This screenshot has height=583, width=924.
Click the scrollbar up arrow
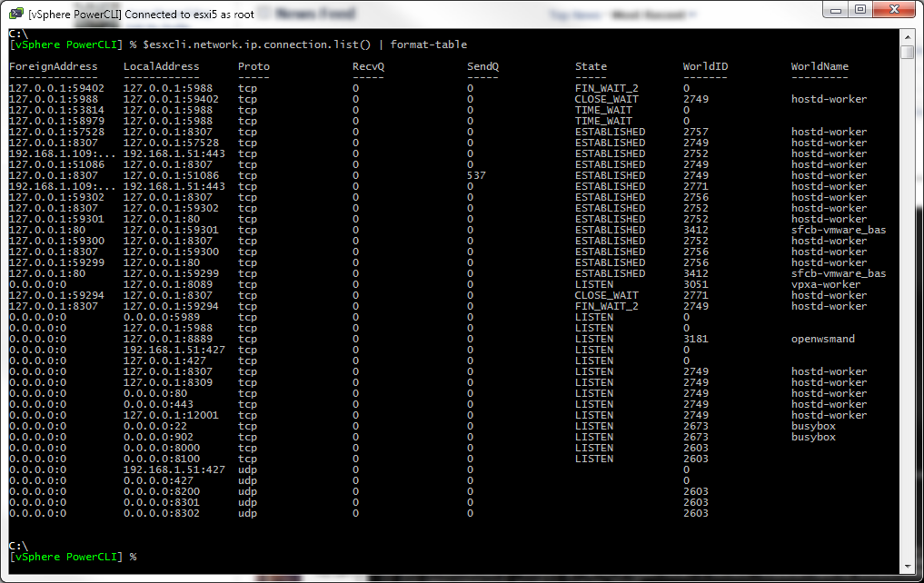point(908,37)
